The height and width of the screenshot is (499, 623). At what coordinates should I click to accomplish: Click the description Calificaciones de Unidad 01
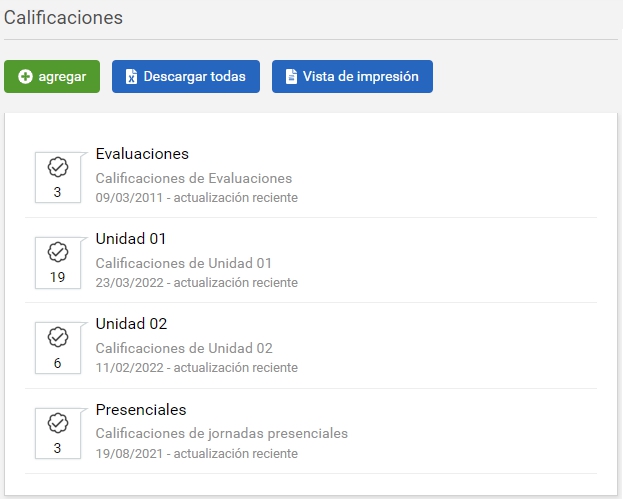tap(184, 263)
